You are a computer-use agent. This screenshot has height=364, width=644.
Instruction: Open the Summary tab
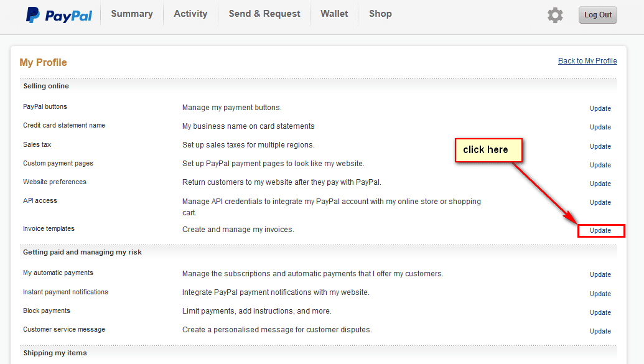tap(132, 14)
